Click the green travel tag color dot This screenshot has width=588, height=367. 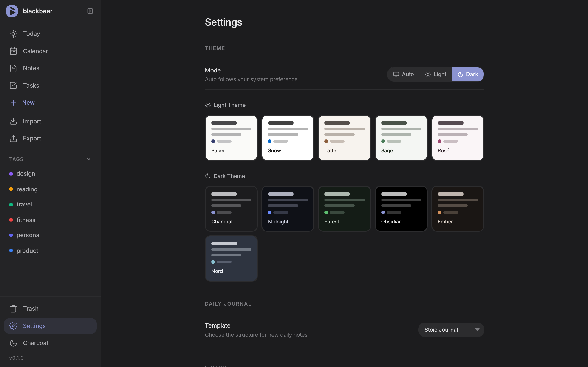[x=11, y=204]
